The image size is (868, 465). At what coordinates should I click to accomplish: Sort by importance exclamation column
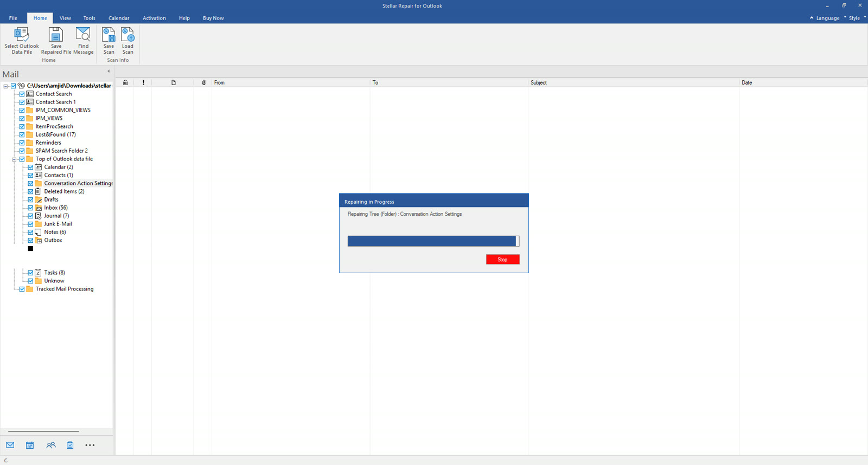point(143,82)
